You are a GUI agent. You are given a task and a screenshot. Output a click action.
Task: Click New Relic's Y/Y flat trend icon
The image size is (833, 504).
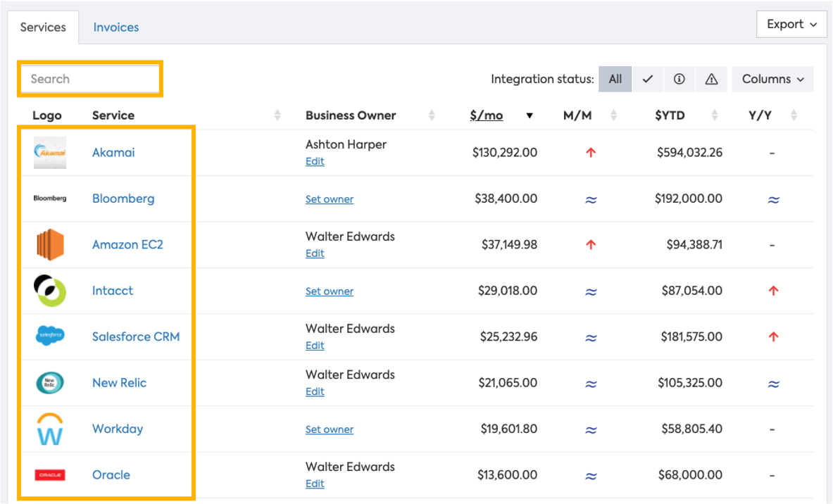click(x=773, y=384)
